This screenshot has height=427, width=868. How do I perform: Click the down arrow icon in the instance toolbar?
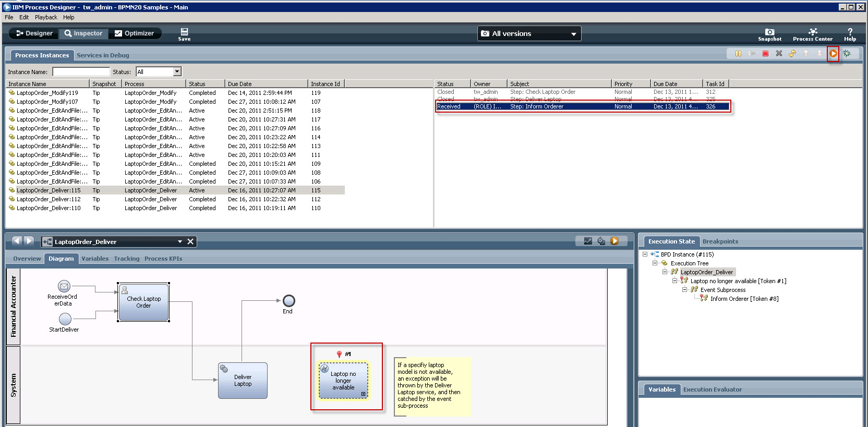pyautogui.click(x=819, y=53)
